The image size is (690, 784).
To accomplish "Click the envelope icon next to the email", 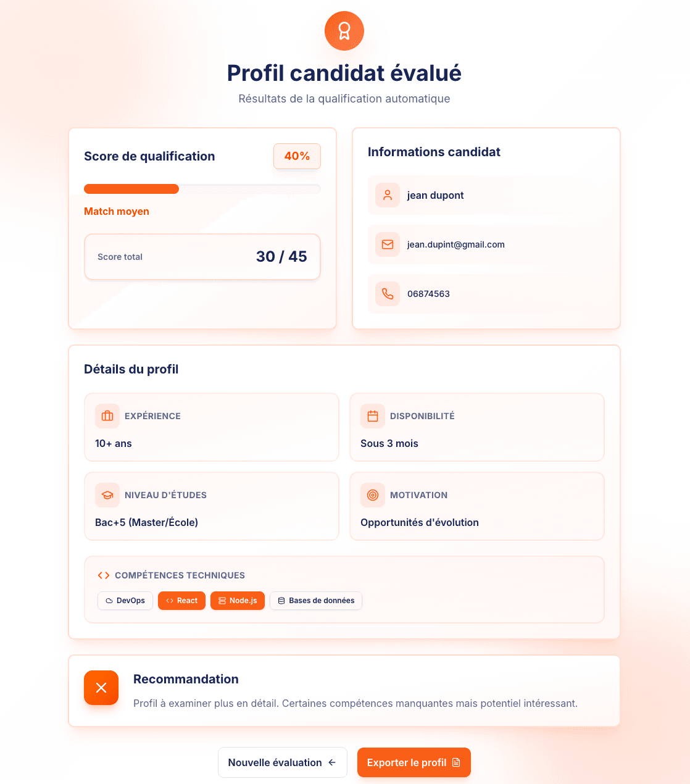I will tap(387, 244).
